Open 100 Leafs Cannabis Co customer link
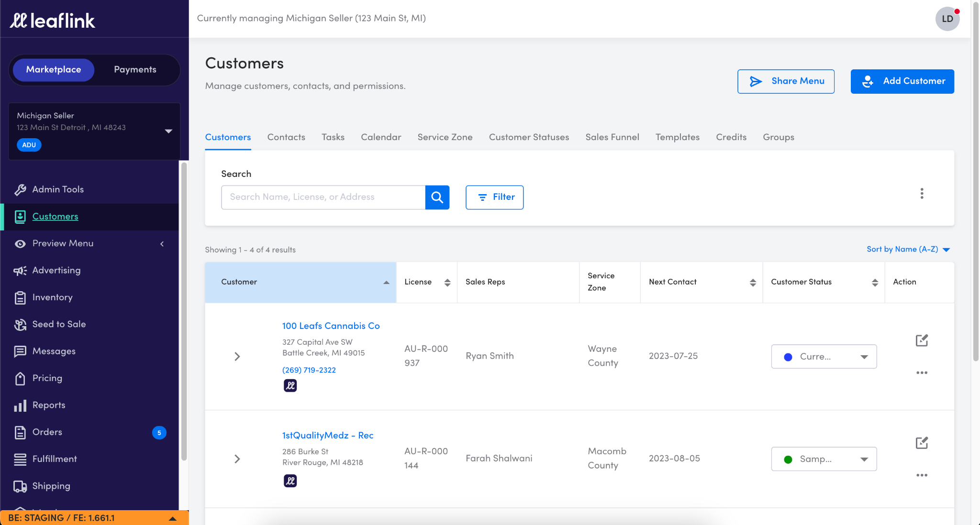 [331, 326]
